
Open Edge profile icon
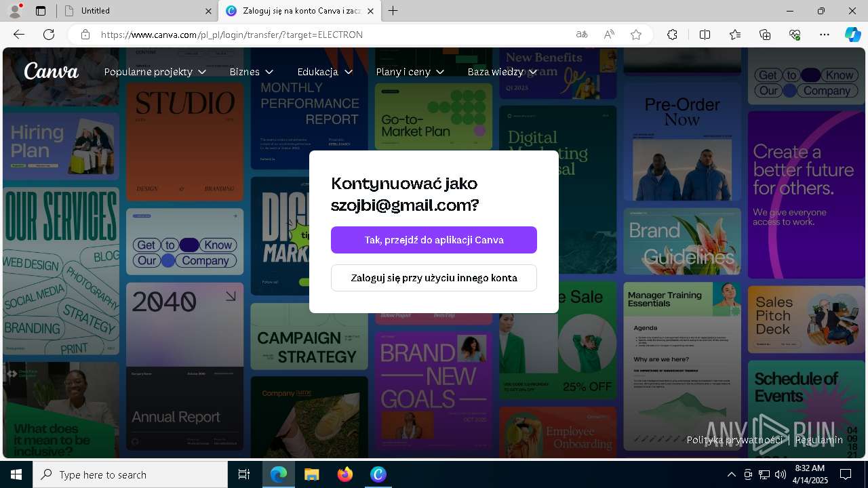(15, 11)
